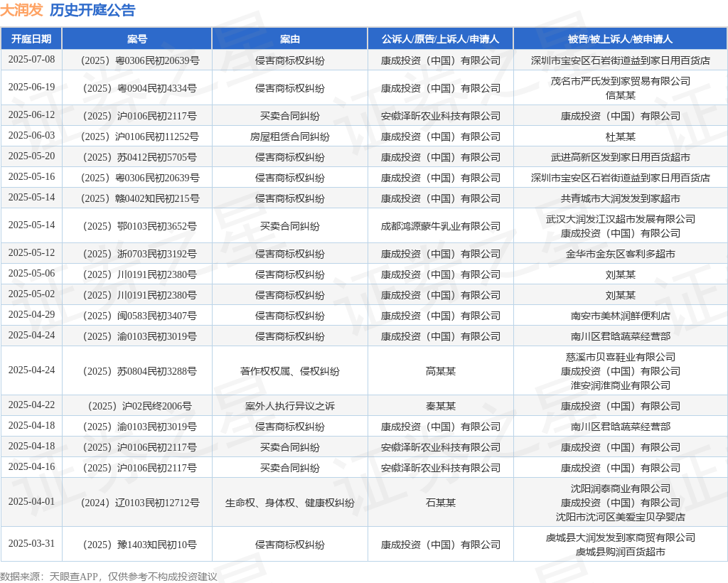Click plaintiff 石某某

pyautogui.click(x=440, y=503)
